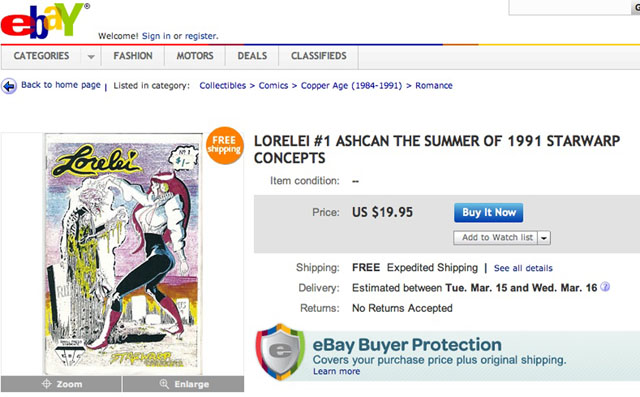The image size is (640, 397).
Task: Click the Sign in link
Action: pos(156,36)
